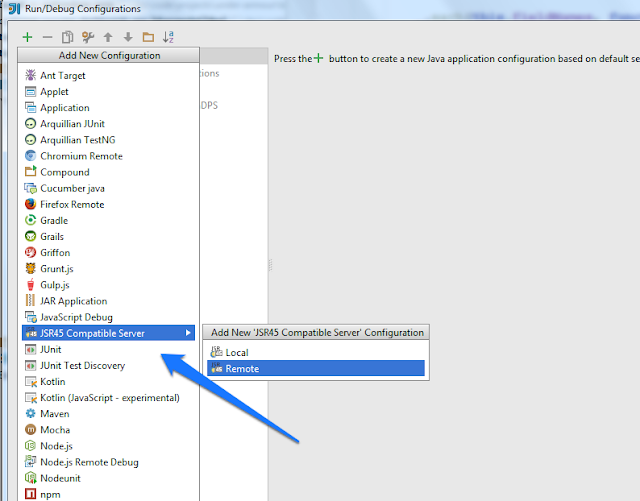The image size is (640, 501).
Task: Click the Gradle icon in list
Action: coord(31,220)
